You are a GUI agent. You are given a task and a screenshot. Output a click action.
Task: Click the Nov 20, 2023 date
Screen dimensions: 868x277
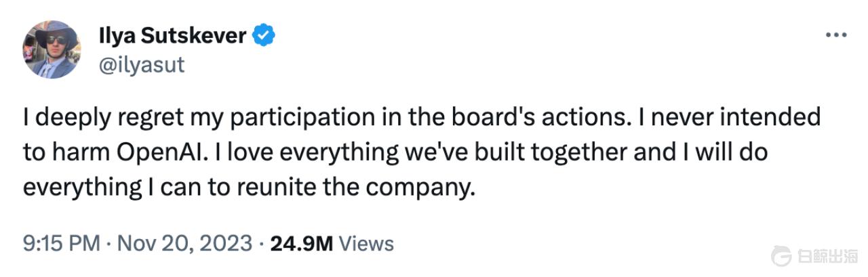pyautogui.click(x=184, y=242)
